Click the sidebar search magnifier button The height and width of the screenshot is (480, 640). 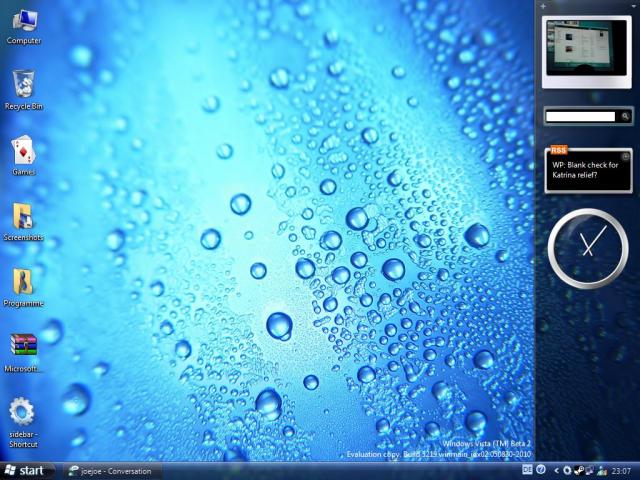[x=625, y=116]
